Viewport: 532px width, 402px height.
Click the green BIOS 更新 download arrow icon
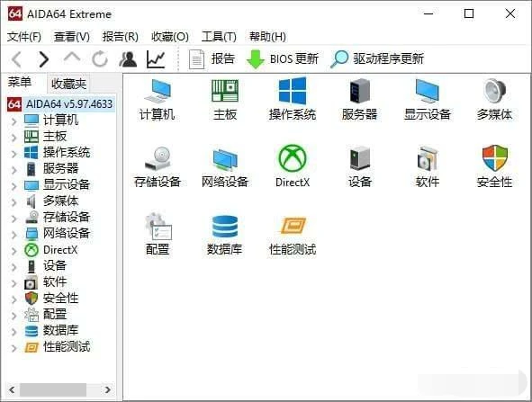coord(255,59)
